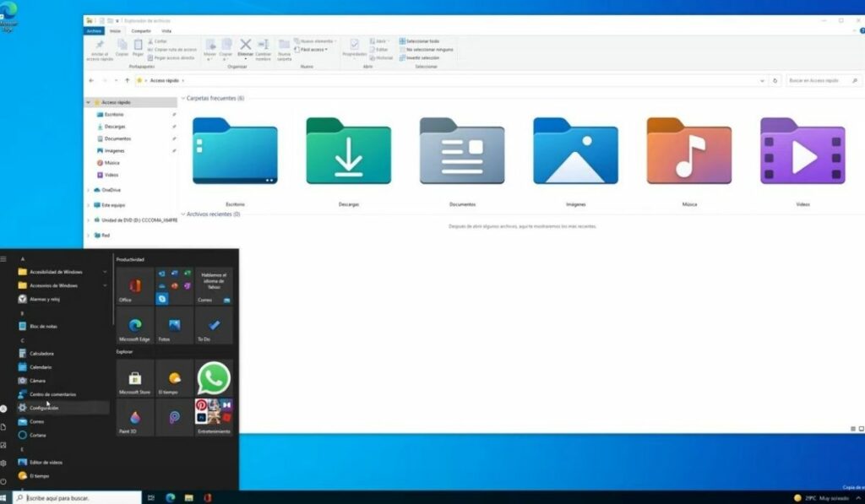The width and height of the screenshot is (865, 504).
Task: Switch to the Vista ribbon tab
Action: coord(166,30)
